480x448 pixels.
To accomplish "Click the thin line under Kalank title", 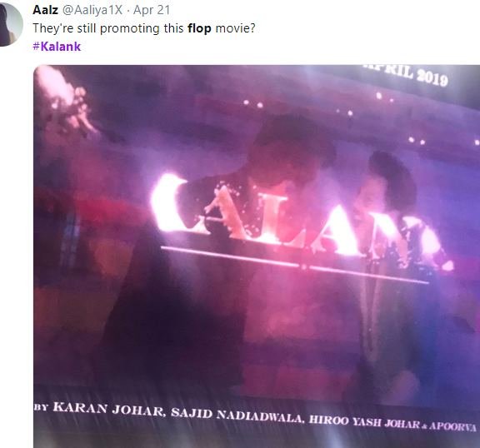I will (x=294, y=265).
